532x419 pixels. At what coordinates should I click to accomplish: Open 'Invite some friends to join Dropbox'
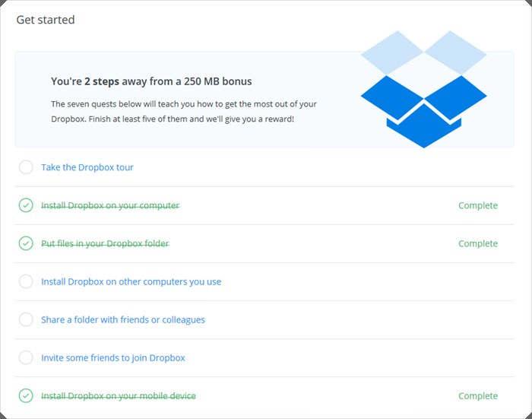pyautogui.click(x=113, y=357)
